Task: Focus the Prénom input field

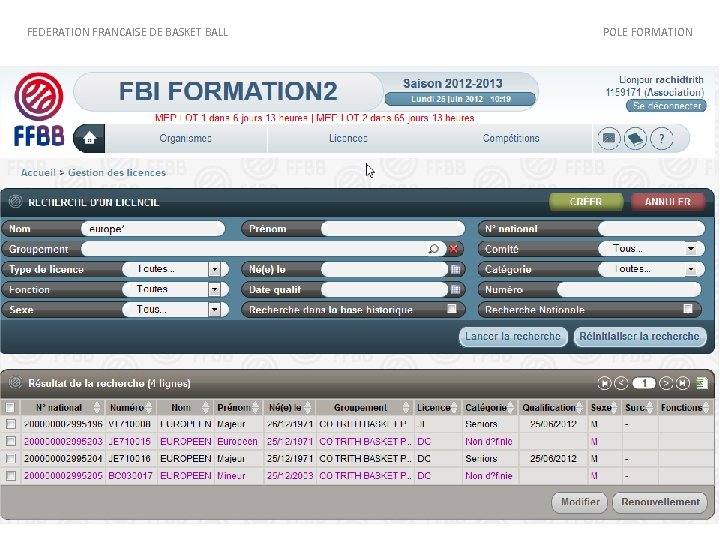Action: tap(393, 229)
